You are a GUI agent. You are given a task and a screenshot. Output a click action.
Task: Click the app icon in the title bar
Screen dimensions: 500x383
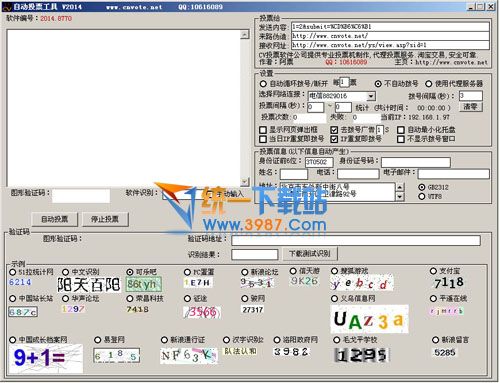pyautogui.click(x=7, y=7)
